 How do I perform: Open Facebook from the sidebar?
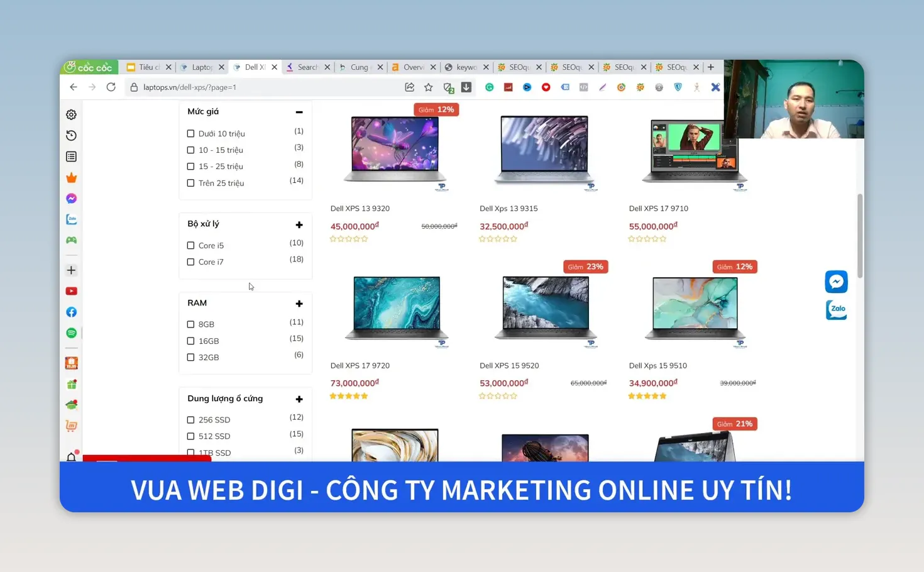tap(72, 312)
